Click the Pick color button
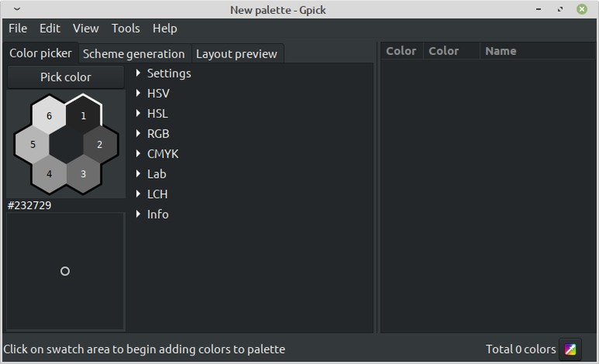 coord(66,77)
